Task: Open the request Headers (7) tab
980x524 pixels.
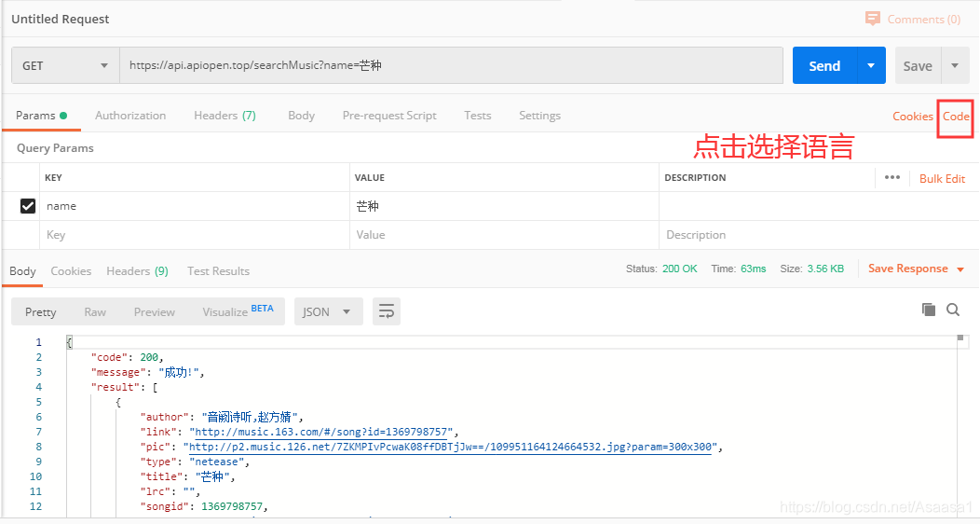Action: pos(225,116)
